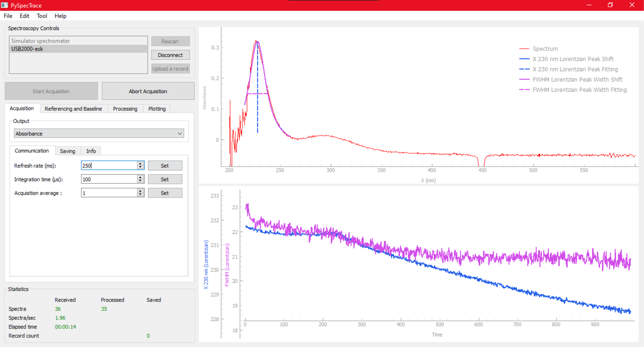Click the red Spectrum legend line swatch
The image size is (644, 347).
(524, 49)
